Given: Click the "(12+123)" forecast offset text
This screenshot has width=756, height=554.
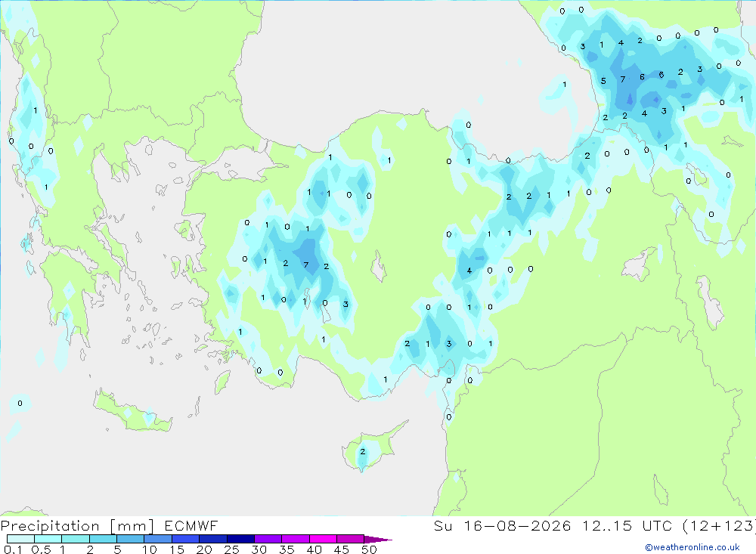Looking at the screenshot, I should [720, 526].
